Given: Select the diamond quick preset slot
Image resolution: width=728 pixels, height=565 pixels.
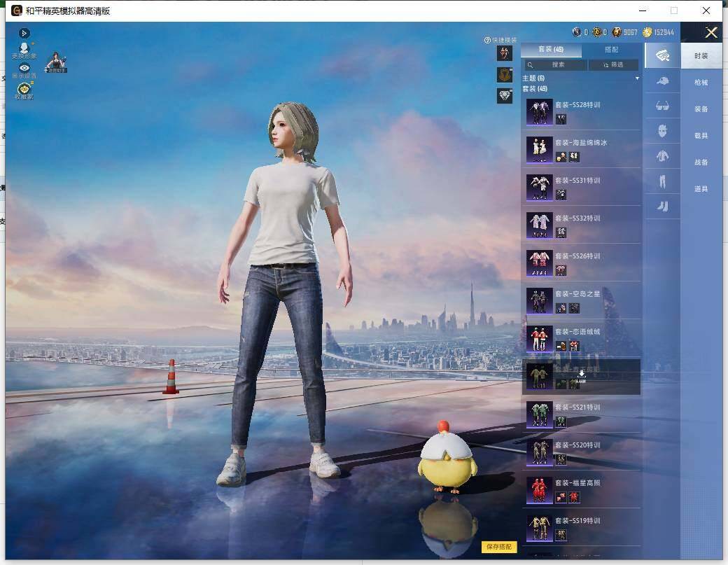Looking at the screenshot, I should click(505, 96).
